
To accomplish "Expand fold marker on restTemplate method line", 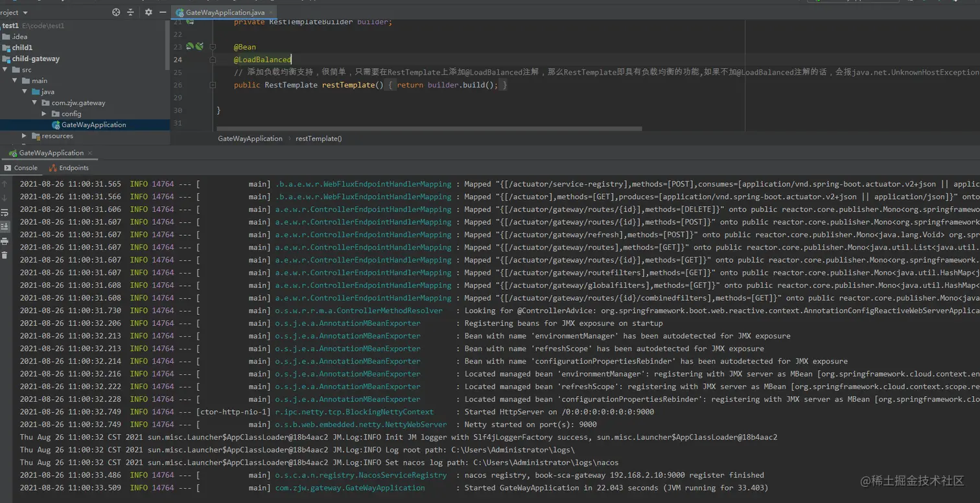I will tap(212, 85).
